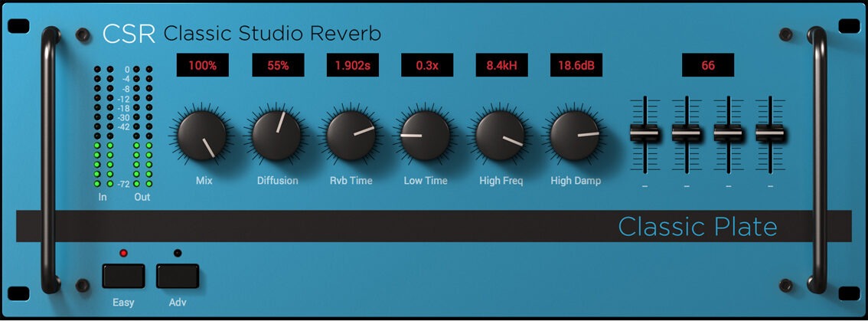The width and height of the screenshot is (868, 321).
Task: Click the Mix knob
Action: [x=202, y=136]
